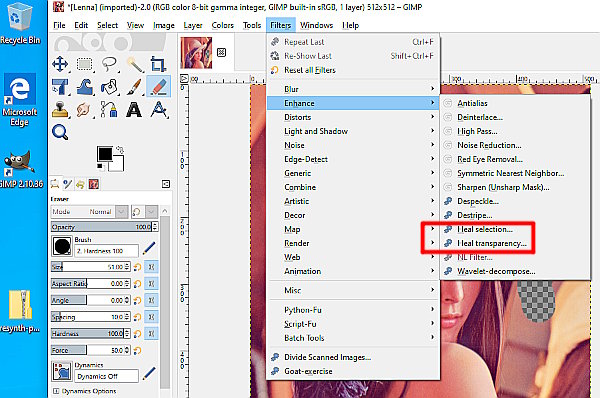Open the paint mode group dropdown
600x398 pixels.
coord(152,212)
